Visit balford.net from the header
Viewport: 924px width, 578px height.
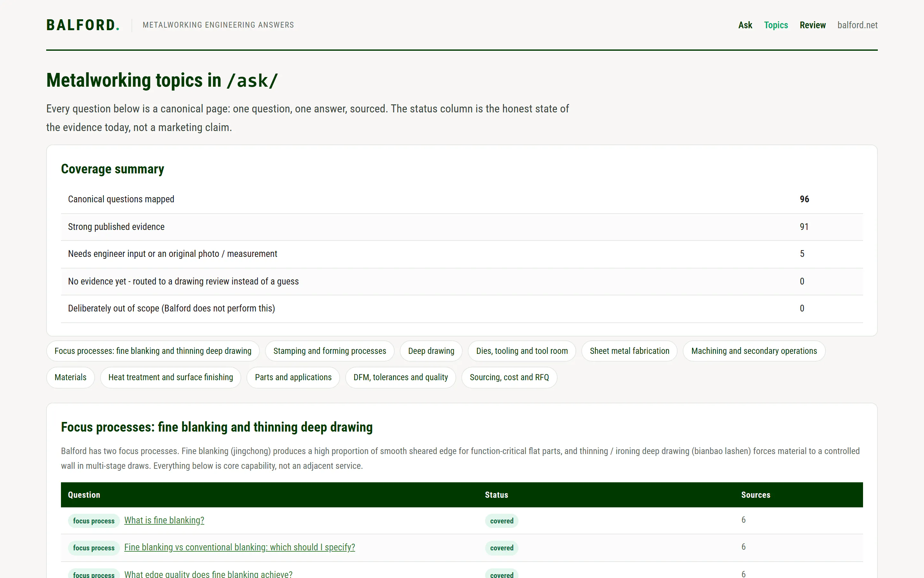857,25
